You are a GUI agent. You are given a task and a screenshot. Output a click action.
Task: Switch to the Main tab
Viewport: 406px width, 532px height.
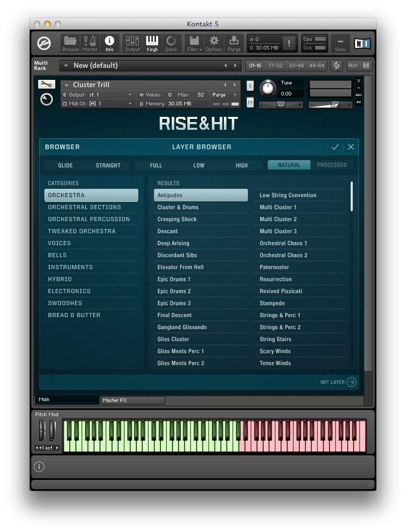[66, 400]
